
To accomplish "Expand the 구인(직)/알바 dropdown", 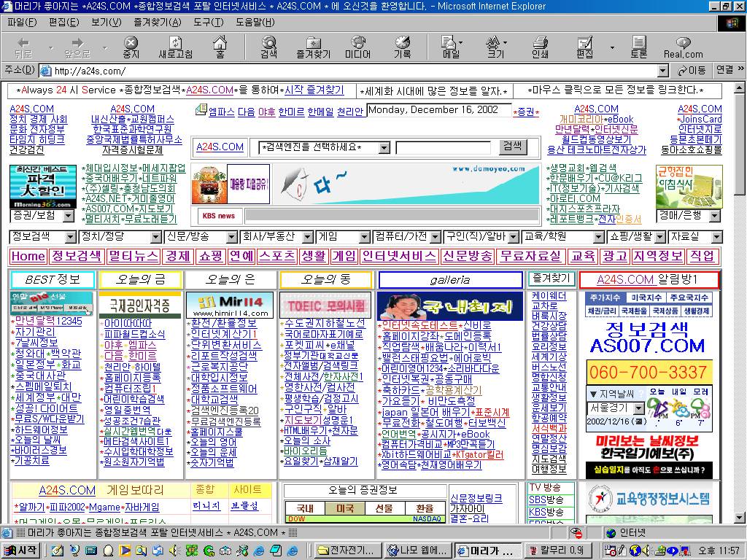I will [x=481, y=237].
